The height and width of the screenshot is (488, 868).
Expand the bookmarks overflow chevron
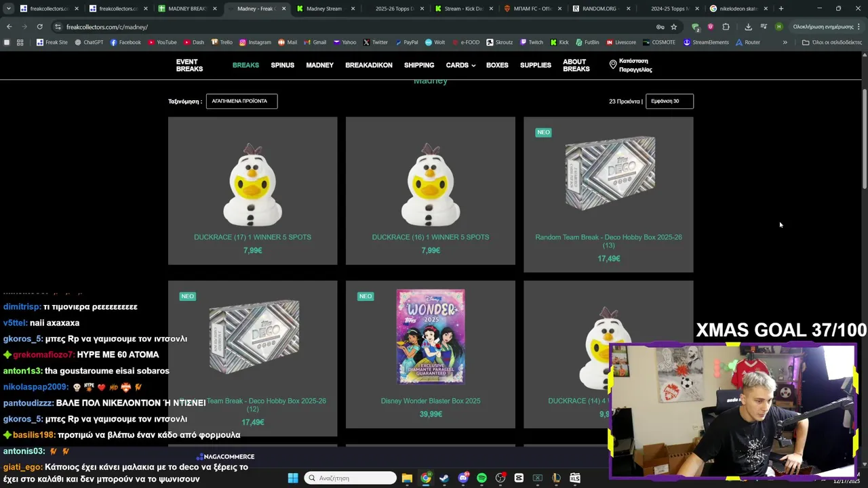[x=785, y=42]
